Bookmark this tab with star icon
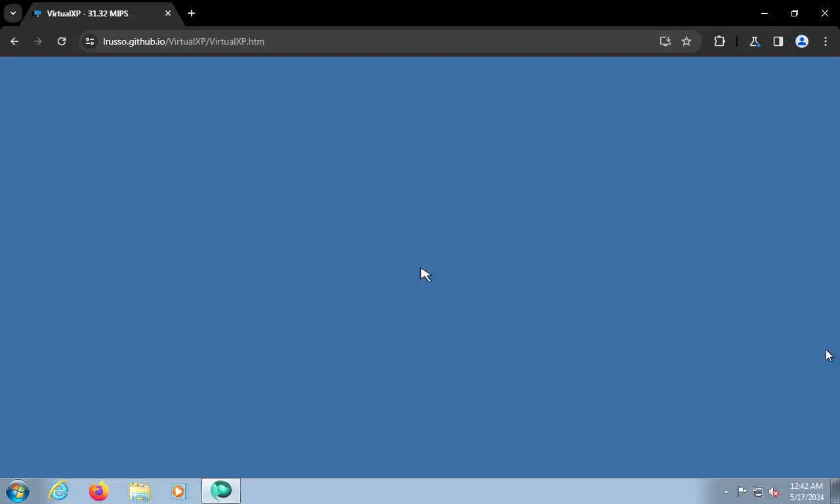The image size is (840, 504). [686, 41]
